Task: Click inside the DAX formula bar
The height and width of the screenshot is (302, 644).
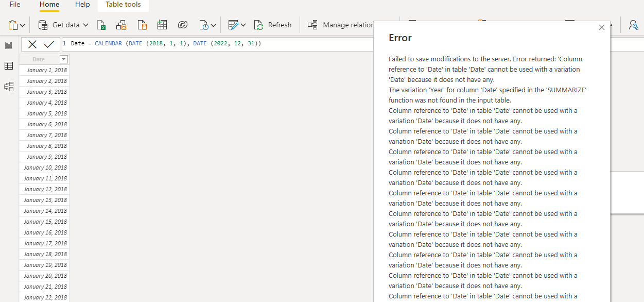Action: pos(217,44)
